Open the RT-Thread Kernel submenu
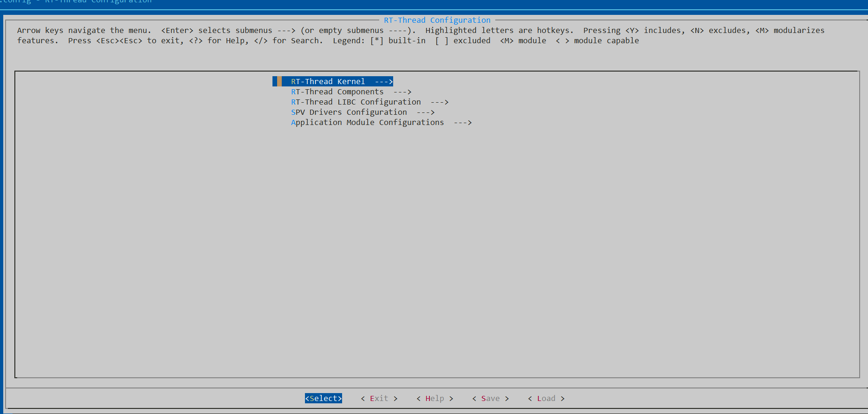868x414 pixels. pyautogui.click(x=333, y=81)
